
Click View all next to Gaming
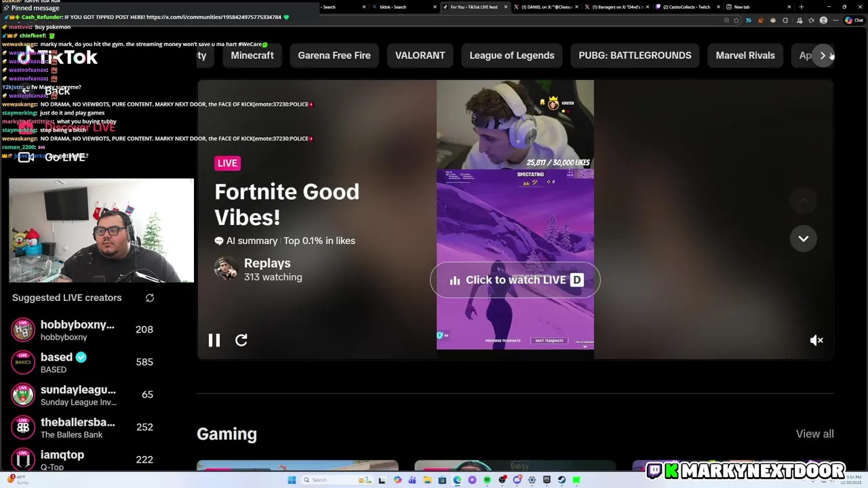coord(814,434)
